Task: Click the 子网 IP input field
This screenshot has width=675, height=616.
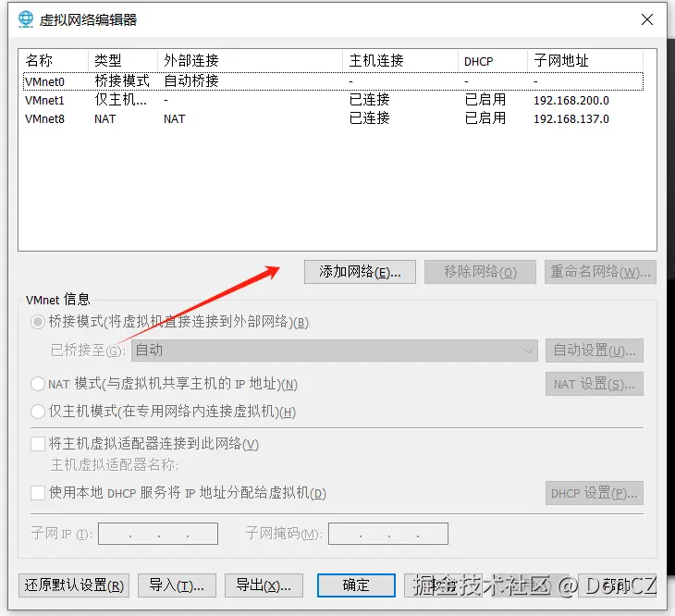Action: pos(158,534)
